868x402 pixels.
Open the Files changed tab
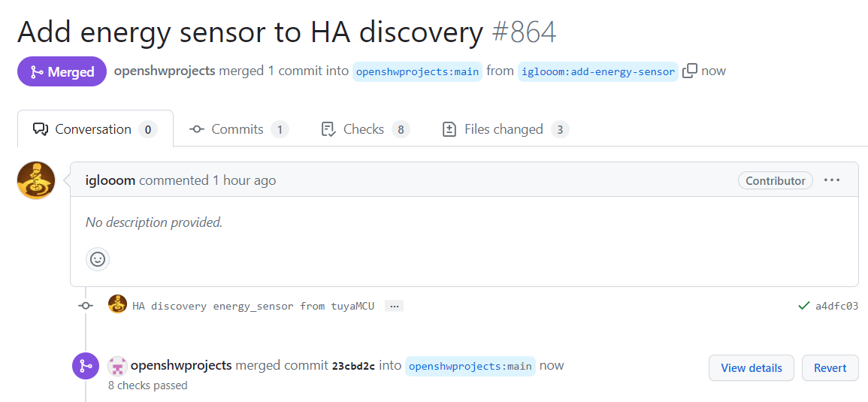[506, 129]
